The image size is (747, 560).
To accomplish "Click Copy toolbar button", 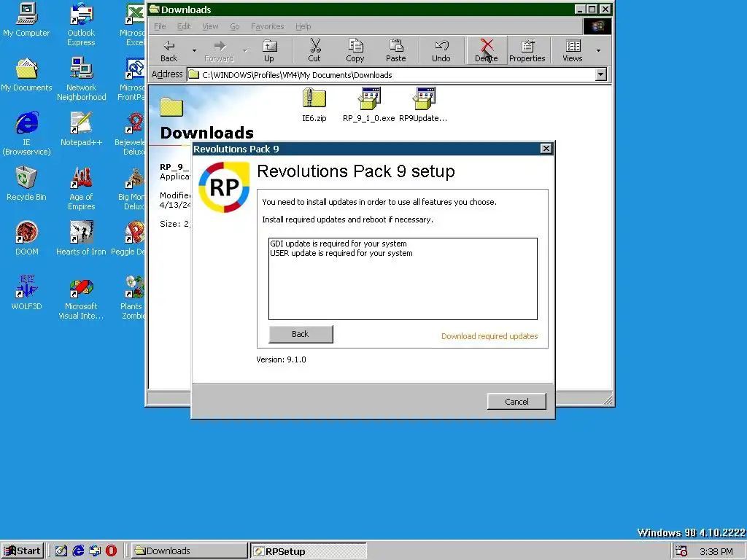I will pyautogui.click(x=355, y=51).
